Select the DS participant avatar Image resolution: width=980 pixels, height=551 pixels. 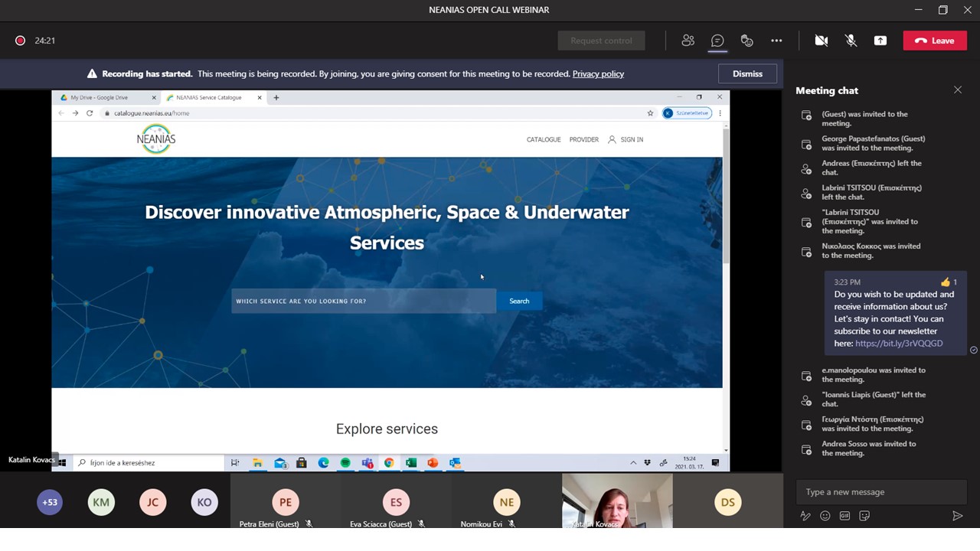click(727, 502)
